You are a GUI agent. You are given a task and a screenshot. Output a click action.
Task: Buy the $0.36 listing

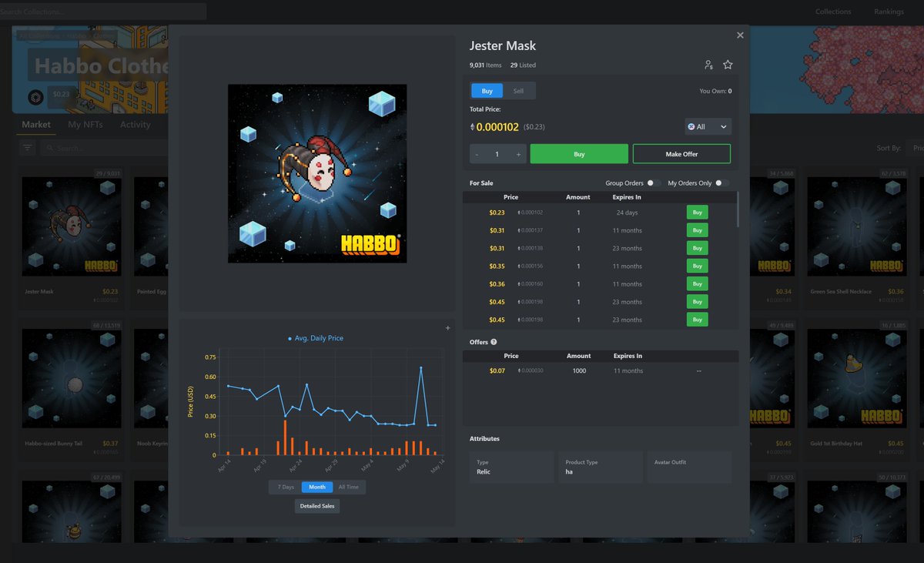pos(697,283)
